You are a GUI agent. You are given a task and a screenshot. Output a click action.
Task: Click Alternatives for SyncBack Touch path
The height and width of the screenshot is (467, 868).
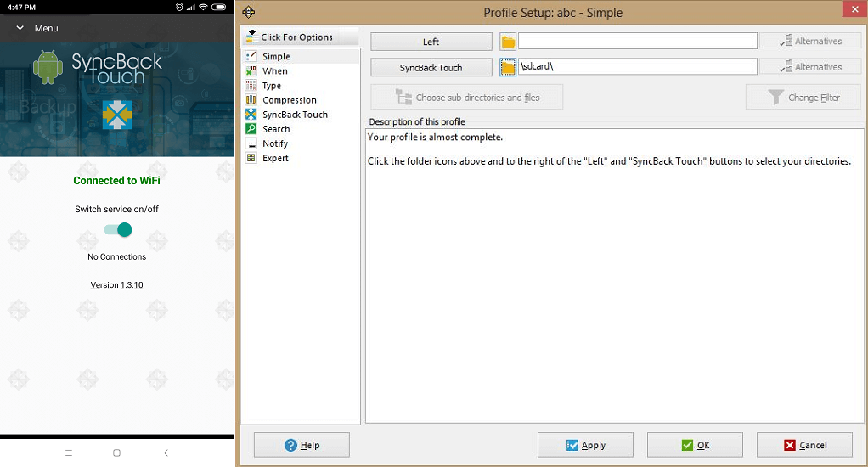pos(810,67)
